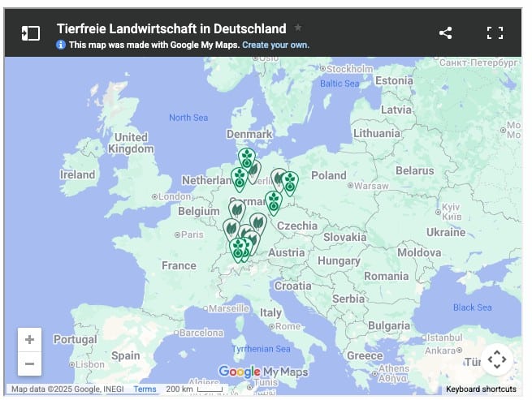Toggle the 200 km scale units

192,389
